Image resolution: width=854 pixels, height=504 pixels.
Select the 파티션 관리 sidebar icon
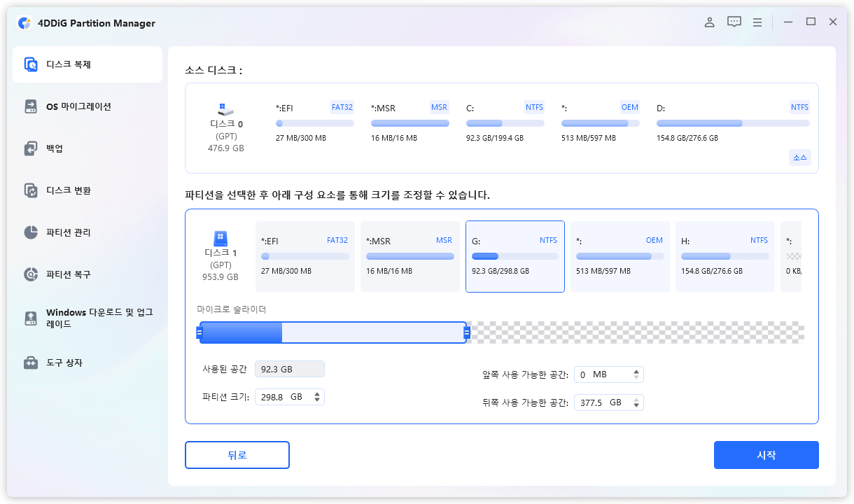tap(31, 232)
